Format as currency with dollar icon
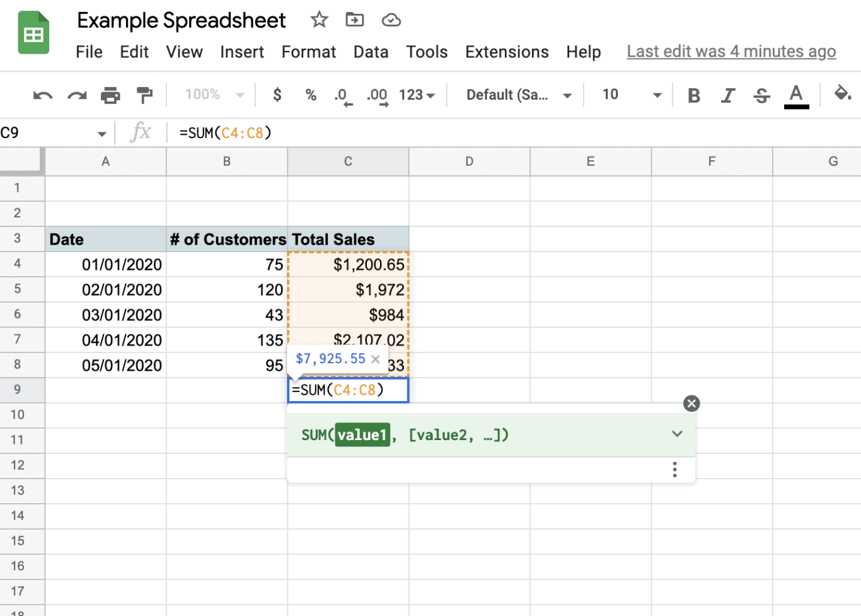The image size is (861, 616). pyautogui.click(x=277, y=95)
